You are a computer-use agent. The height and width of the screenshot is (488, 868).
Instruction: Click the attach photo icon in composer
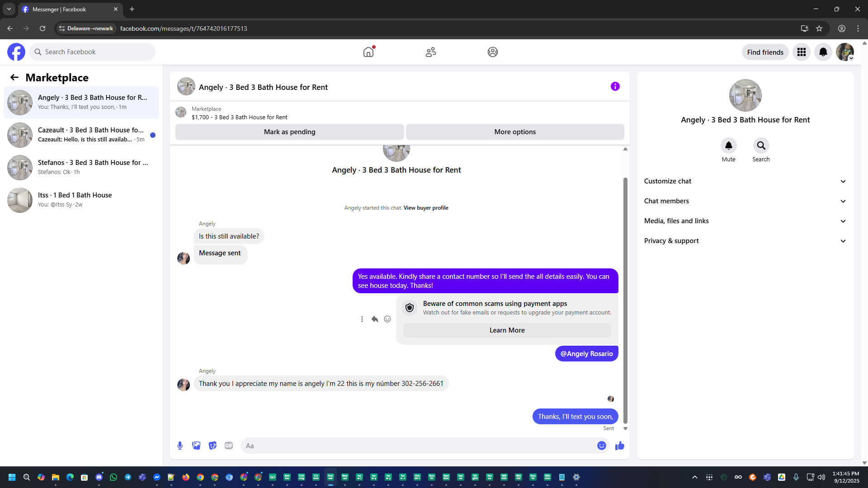[x=196, y=446]
